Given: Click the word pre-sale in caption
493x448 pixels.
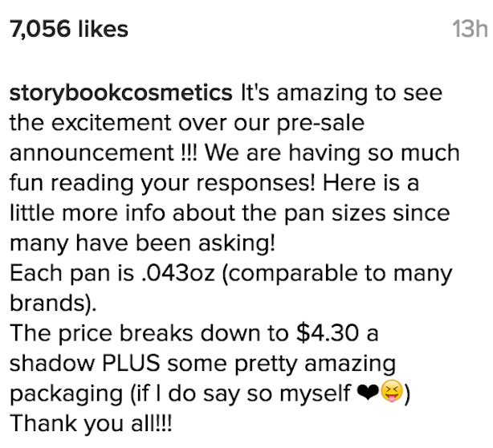Looking at the screenshot, I should tap(320, 123).
